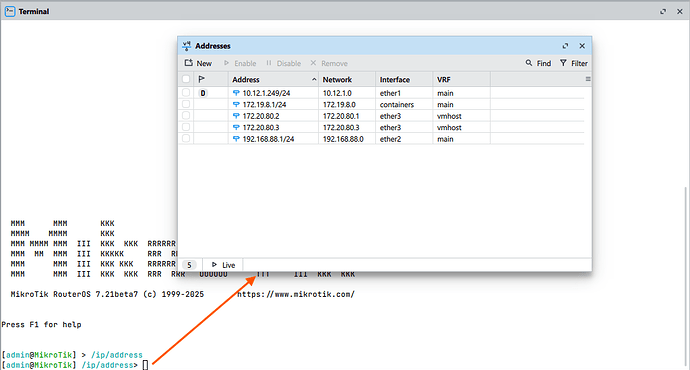
Task: Sort by the Network column header
Action: pos(337,80)
